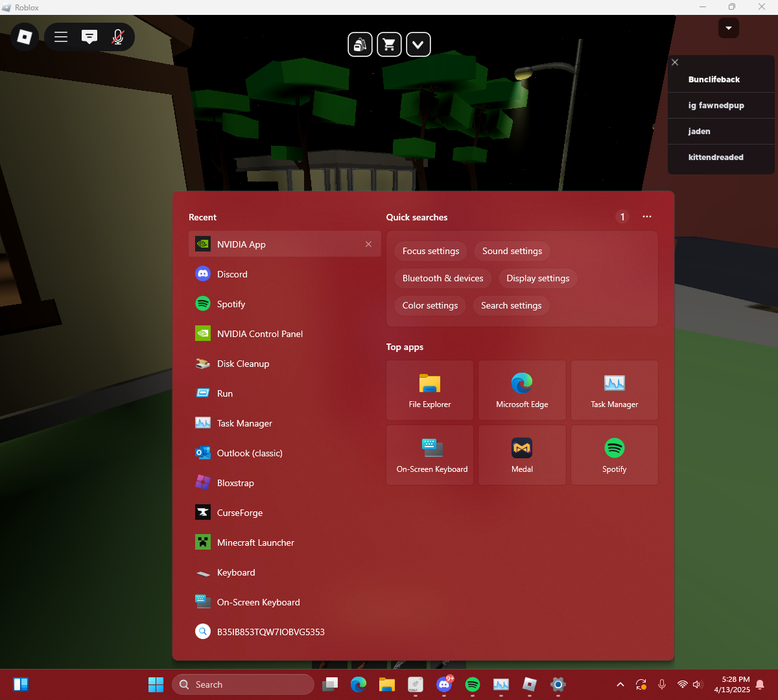Viewport: 778px width, 700px height.
Task: Click the taskbar Search box
Action: pyautogui.click(x=243, y=684)
